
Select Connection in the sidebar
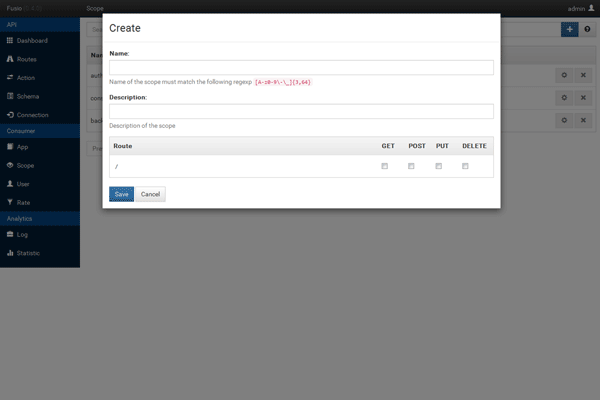pos(33,115)
